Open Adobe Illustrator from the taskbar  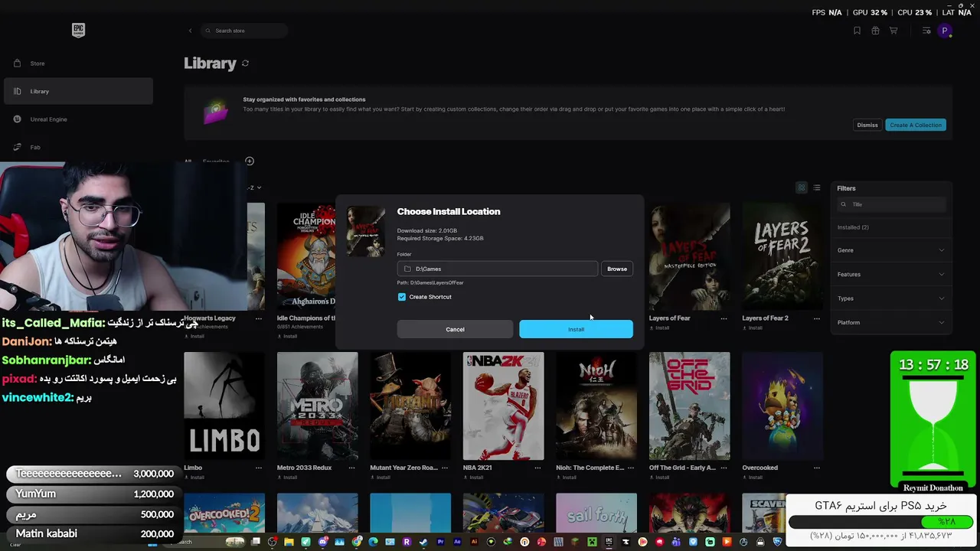pos(474,543)
